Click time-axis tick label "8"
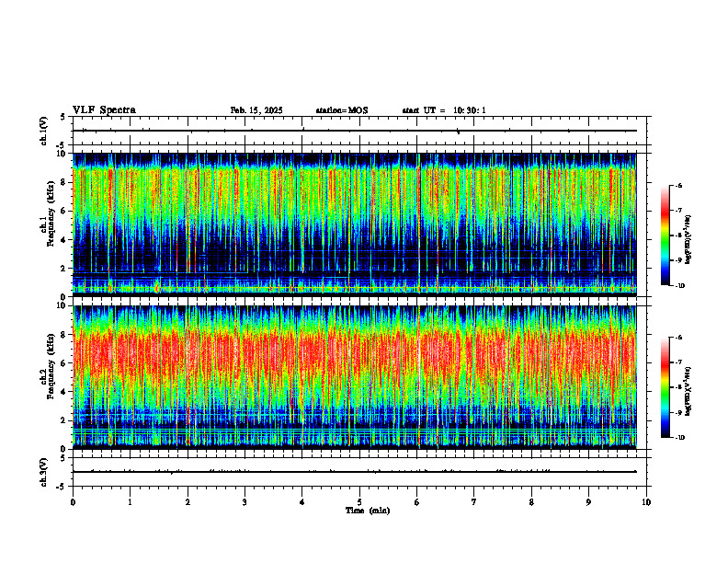Viewport: 728px width, 563px height. tap(531, 502)
